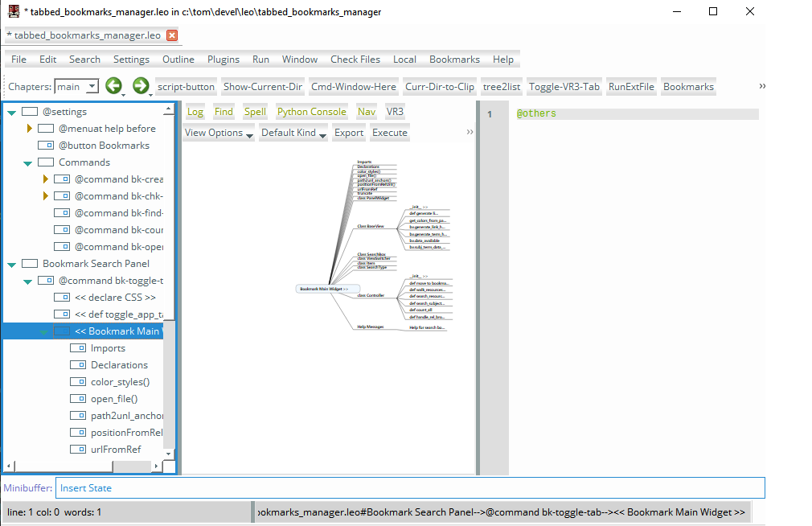Click the icon box beside @settings node
The image size is (812, 526).
[x=30, y=112]
